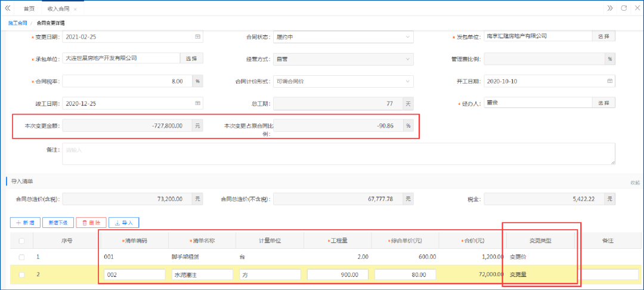Image resolution: width=644 pixels, height=290 pixels.
Task: Click 1,200.00 合价 cell in row 1
Action: click(492, 257)
